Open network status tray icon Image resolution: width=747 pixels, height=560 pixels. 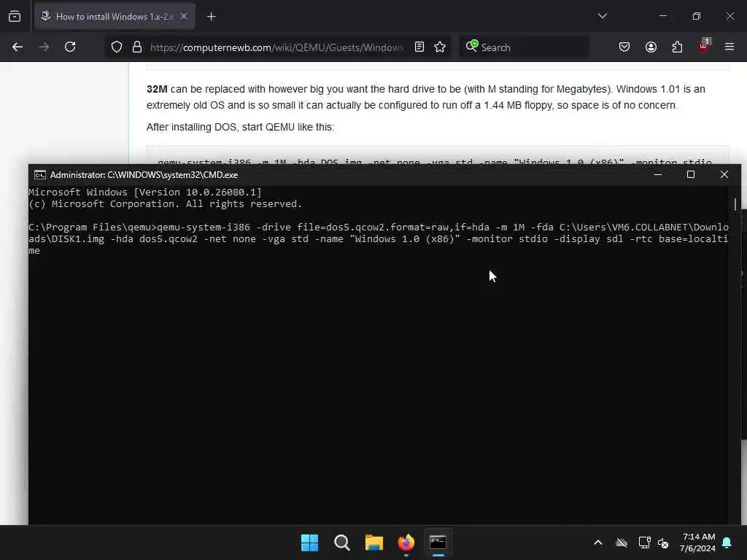tap(644, 542)
